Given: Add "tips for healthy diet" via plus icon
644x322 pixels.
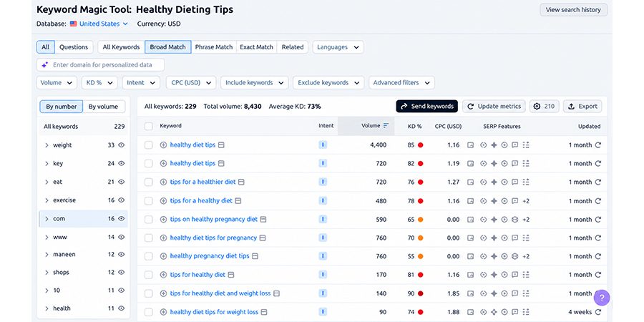Looking at the screenshot, I should click(x=163, y=275).
